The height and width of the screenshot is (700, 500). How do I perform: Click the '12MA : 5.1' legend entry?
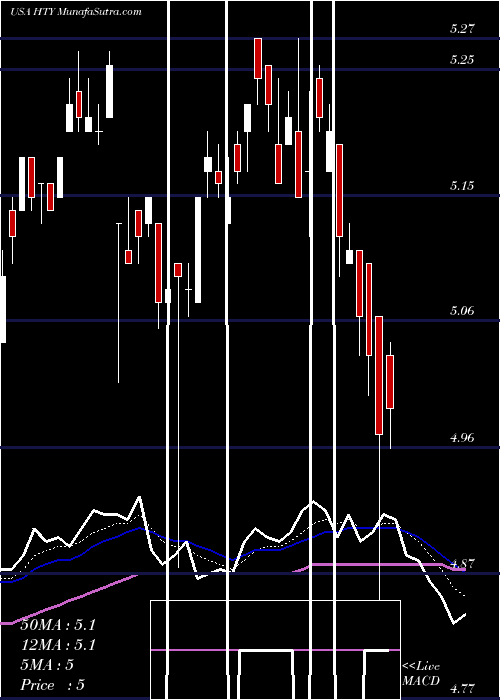[58, 645]
